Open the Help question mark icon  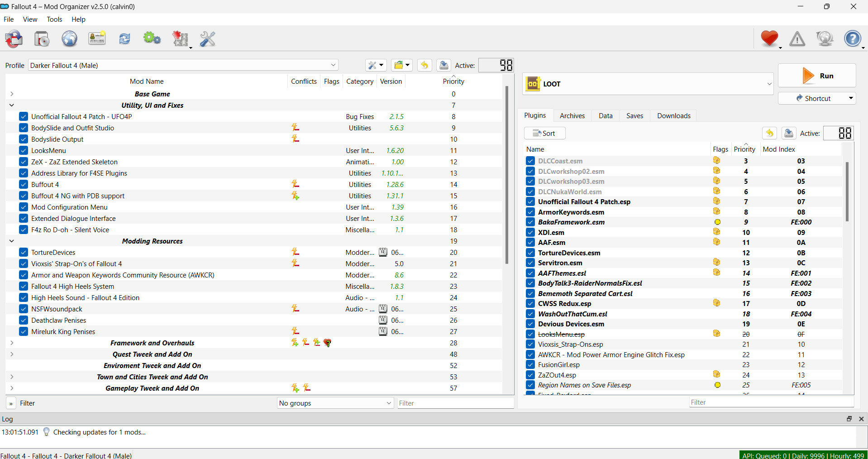point(852,38)
